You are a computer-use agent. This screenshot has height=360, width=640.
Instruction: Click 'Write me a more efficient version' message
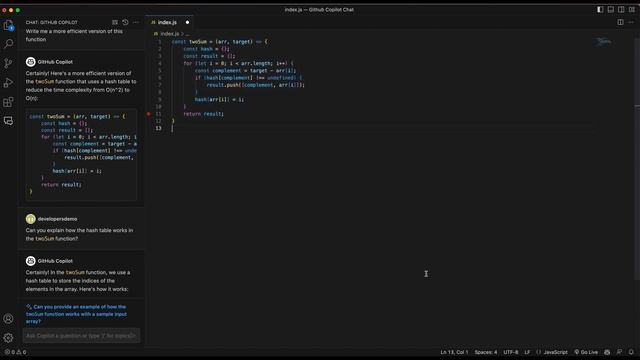(74, 36)
